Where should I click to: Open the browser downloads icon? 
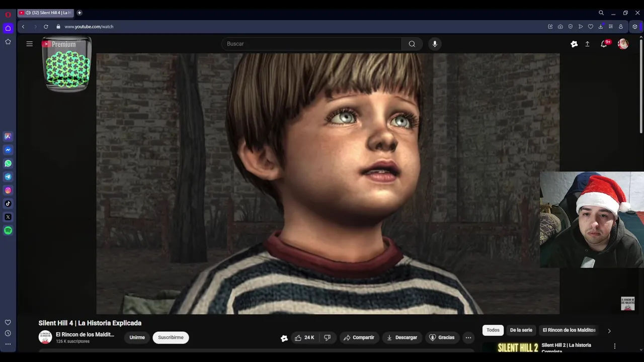click(601, 27)
